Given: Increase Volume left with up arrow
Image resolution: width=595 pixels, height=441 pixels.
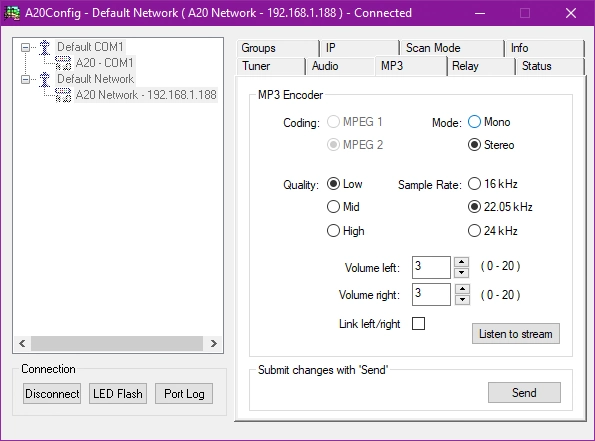Looking at the screenshot, I should 461,262.
